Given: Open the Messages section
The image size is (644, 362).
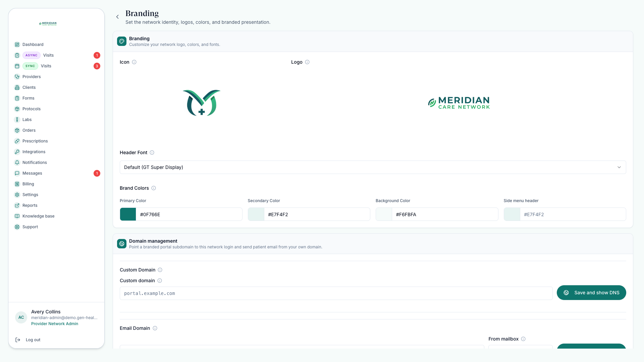Looking at the screenshot, I should (56, 173).
